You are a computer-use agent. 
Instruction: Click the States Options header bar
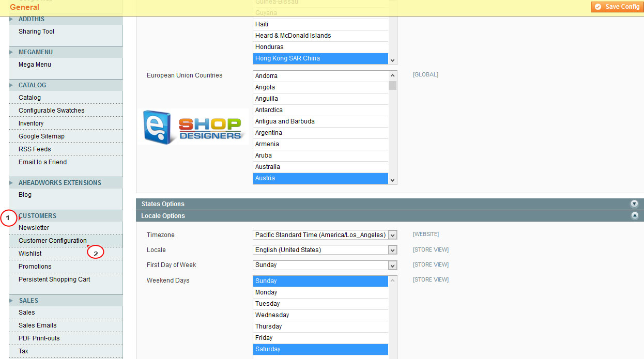pos(390,204)
